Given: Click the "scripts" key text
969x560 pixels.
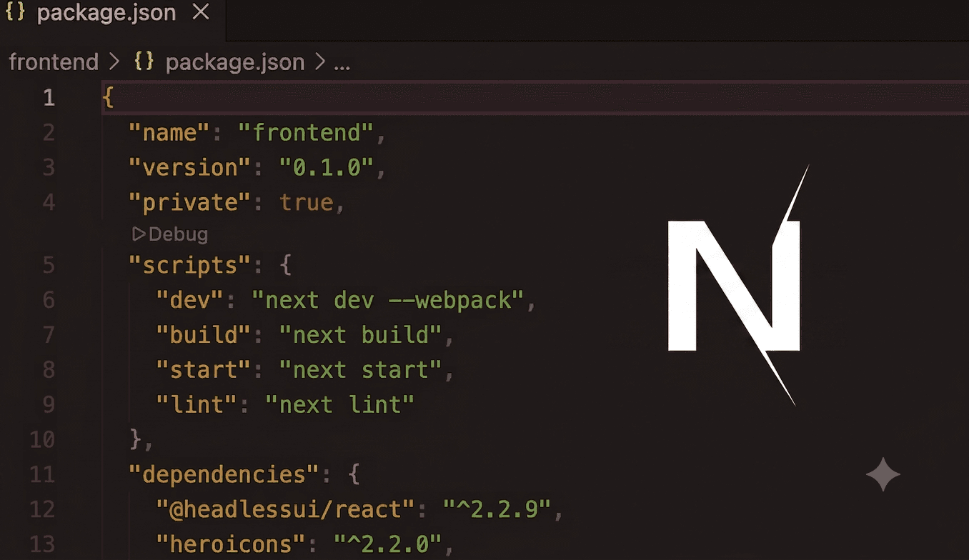Looking at the screenshot, I should coord(190,265).
